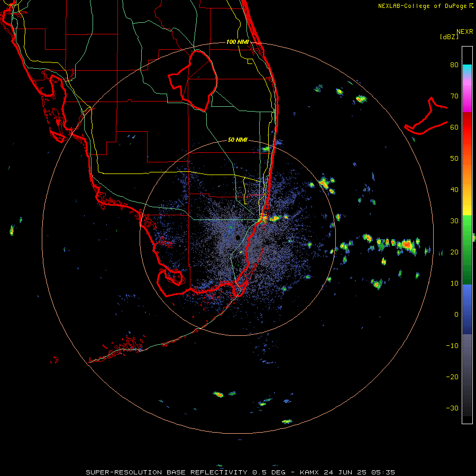The height and width of the screenshot is (476, 476).
Task: Click the 05:35 timestamp in the footer
Action: point(383,472)
